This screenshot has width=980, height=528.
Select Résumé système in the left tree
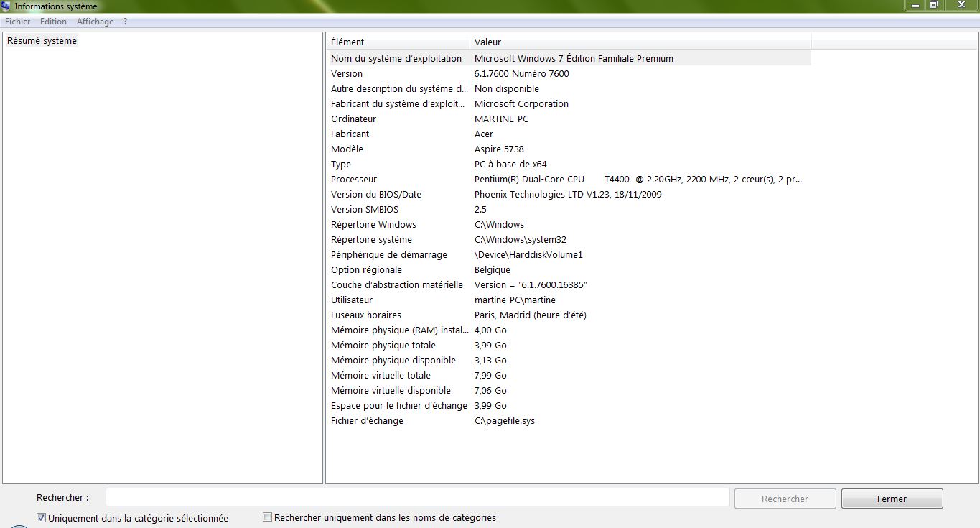(42, 41)
